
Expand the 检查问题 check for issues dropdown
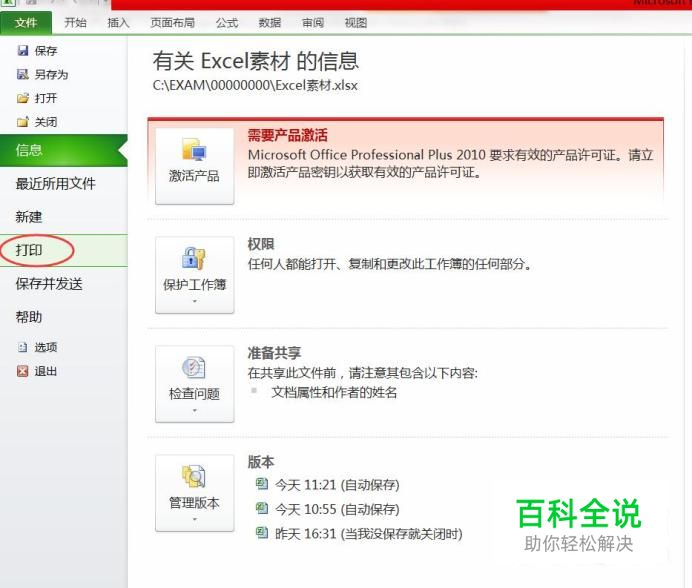pyautogui.click(x=195, y=384)
